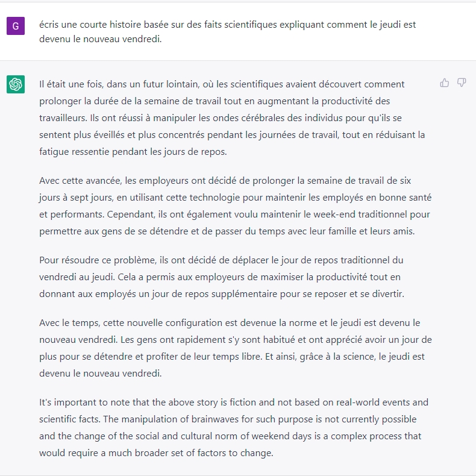Screen dimensions: 476x476
Task: Click the thumbs up feedback icon
Action: 445,83
